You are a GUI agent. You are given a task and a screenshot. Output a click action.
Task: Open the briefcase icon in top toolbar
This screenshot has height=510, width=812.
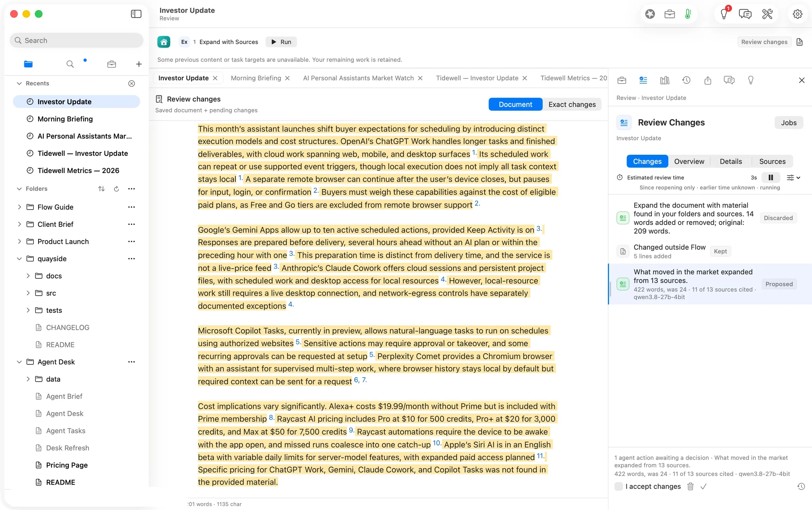tap(670, 14)
